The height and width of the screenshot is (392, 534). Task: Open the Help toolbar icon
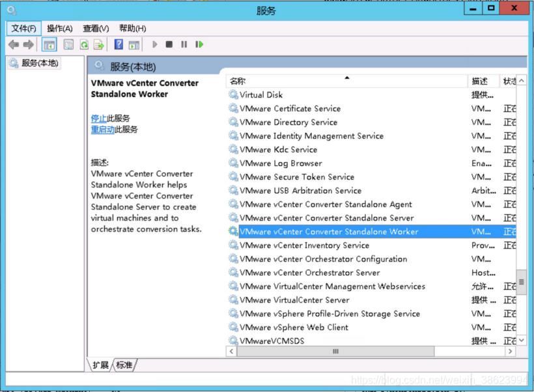(x=119, y=45)
